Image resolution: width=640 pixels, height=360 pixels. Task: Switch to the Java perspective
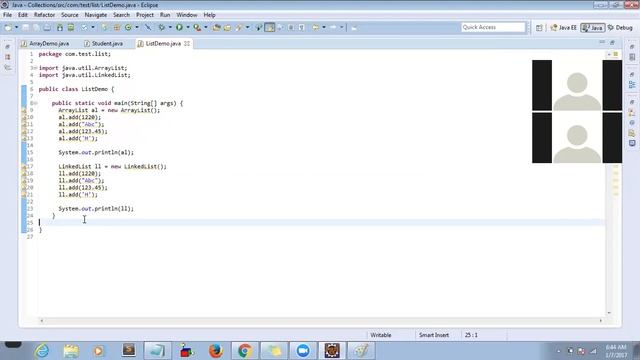(x=593, y=28)
